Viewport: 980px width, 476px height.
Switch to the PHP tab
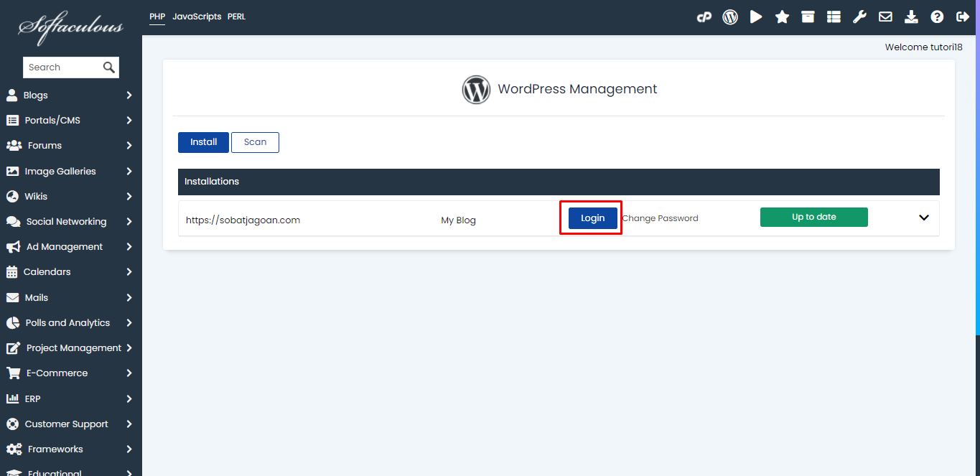(x=157, y=17)
